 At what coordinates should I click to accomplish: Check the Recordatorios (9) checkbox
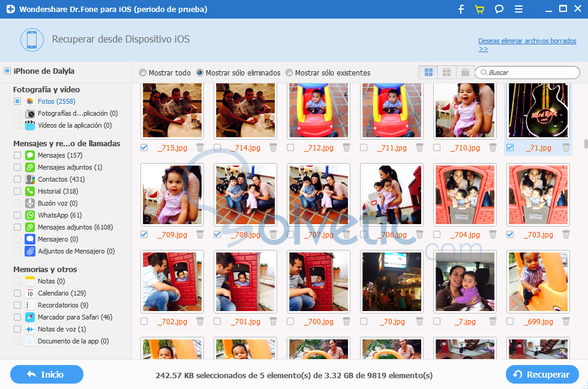coord(17,305)
